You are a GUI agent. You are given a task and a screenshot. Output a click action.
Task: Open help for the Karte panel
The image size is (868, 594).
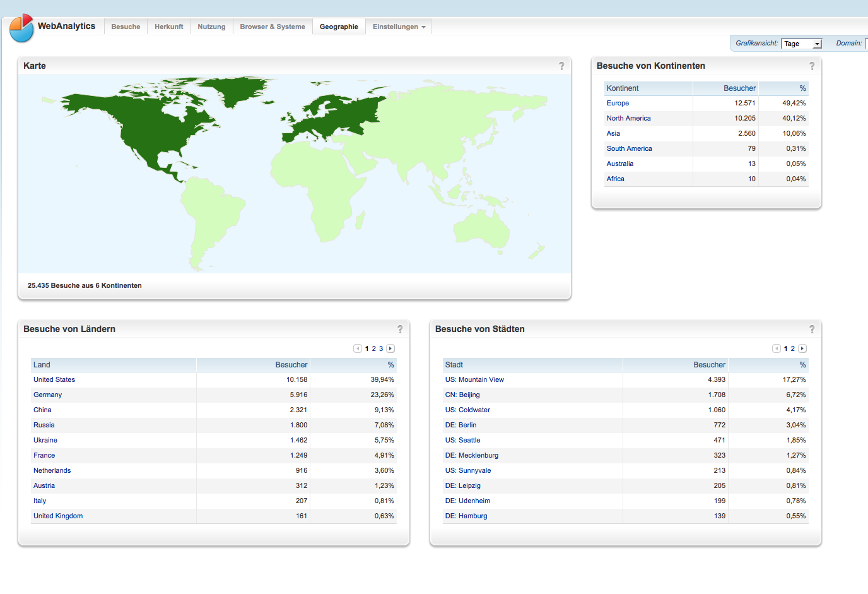coord(561,66)
